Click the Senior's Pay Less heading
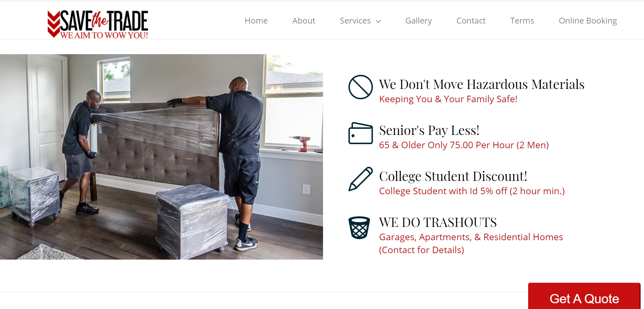Image resolution: width=644 pixels, height=309 pixels. click(x=429, y=130)
